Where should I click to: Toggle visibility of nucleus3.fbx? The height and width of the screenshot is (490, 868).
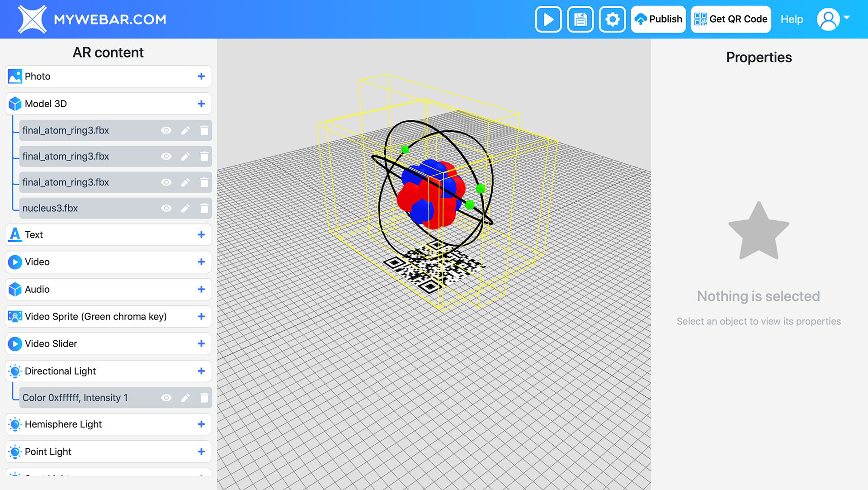pos(166,208)
